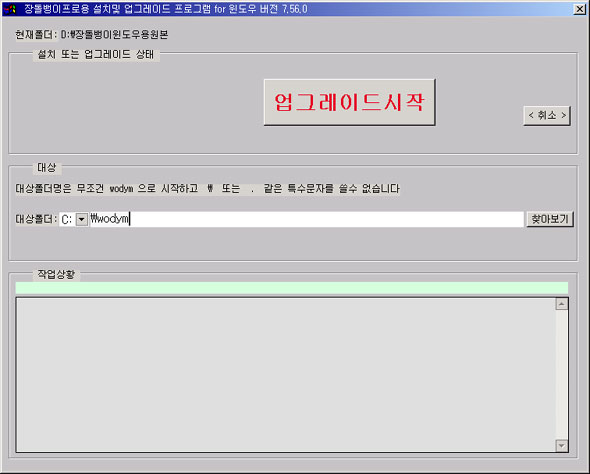Screen dimensions: 590x474
Task: Start the upgrade with the red 업그레이드시작 button
Action: 350,102
